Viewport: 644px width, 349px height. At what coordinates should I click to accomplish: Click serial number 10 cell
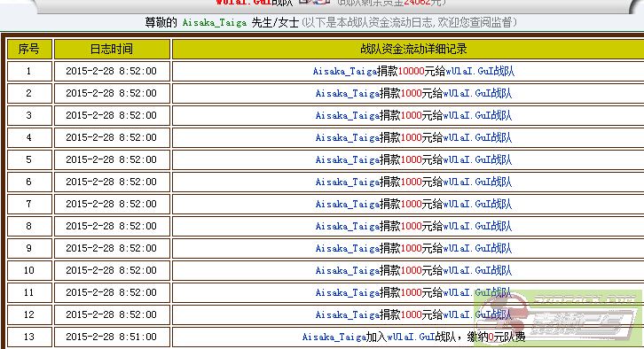pyautogui.click(x=29, y=271)
